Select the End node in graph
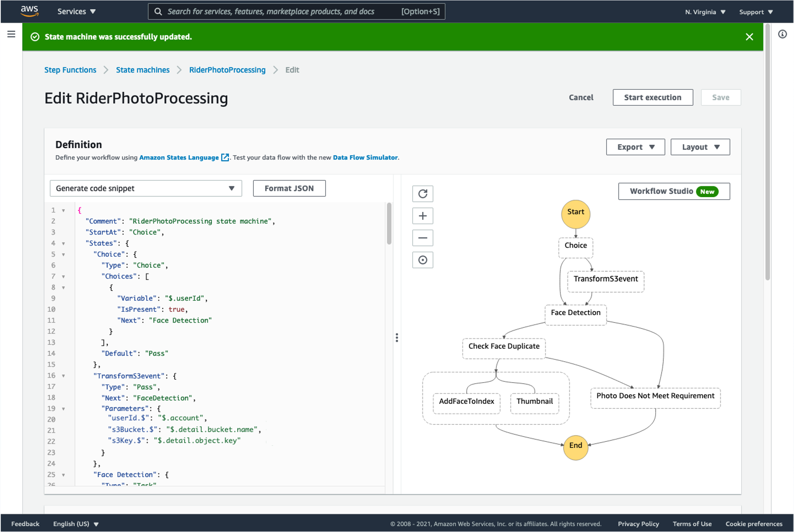The height and width of the screenshot is (532, 794). coord(575,448)
